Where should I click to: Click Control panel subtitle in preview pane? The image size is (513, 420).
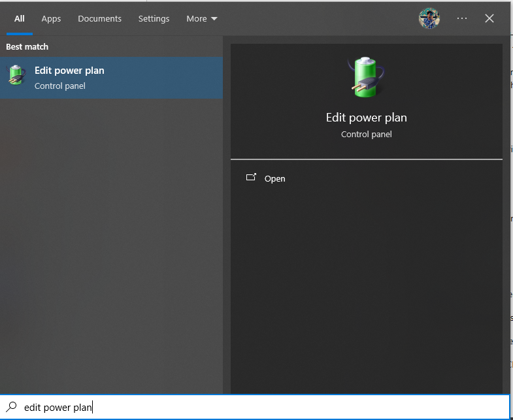point(367,135)
